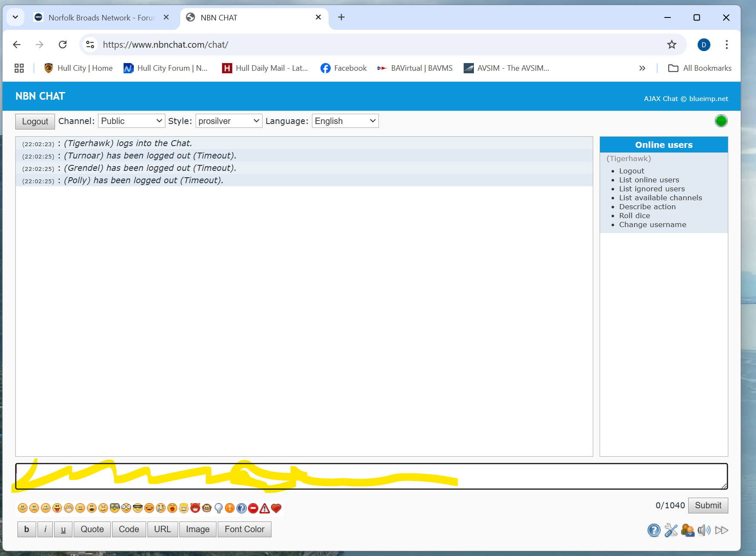Insert the light bulb idea emoticon
Screen dimensions: 756x556
(x=218, y=508)
